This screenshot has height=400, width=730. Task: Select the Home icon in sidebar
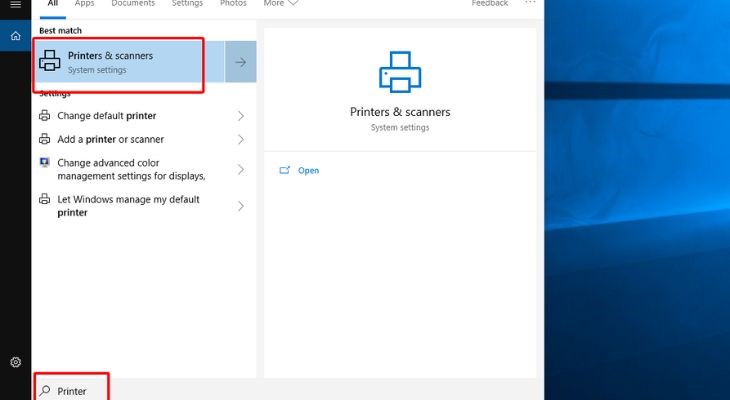(x=15, y=36)
